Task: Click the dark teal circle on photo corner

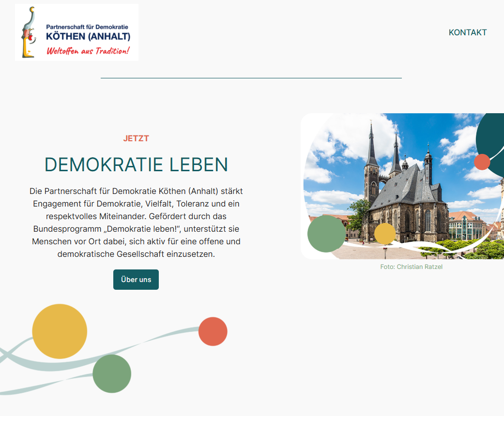Action: (490, 141)
